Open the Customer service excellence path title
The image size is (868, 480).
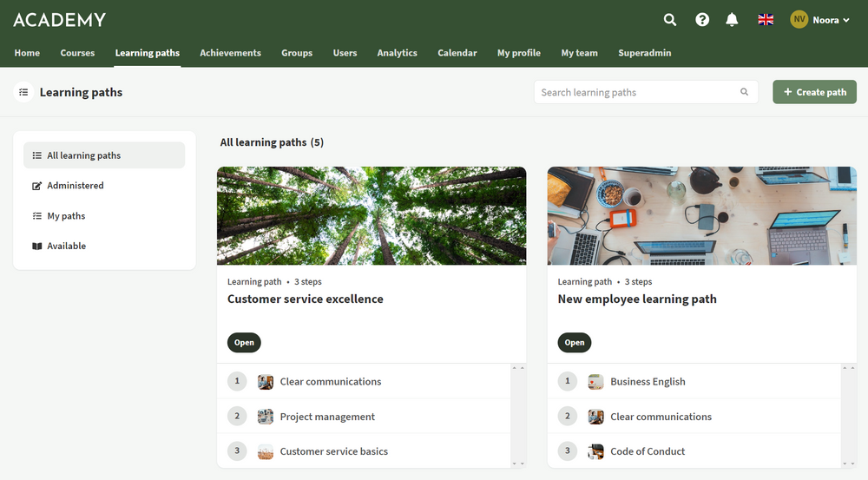coord(305,299)
